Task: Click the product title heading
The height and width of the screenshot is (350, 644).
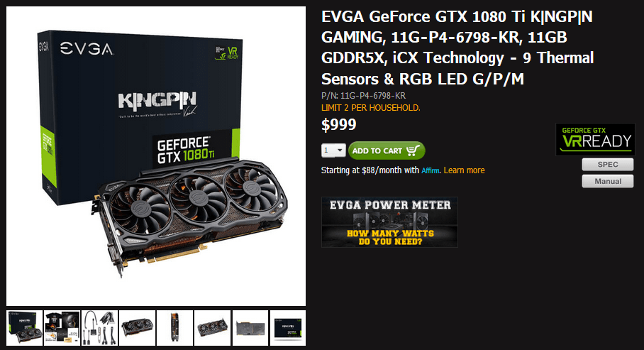Action: click(457, 48)
